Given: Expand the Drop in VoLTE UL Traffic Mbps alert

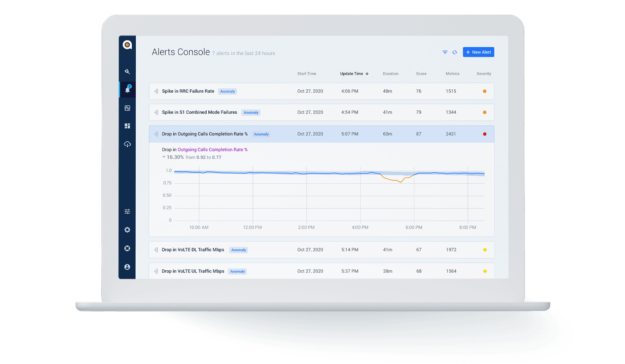Looking at the screenshot, I should (321, 271).
